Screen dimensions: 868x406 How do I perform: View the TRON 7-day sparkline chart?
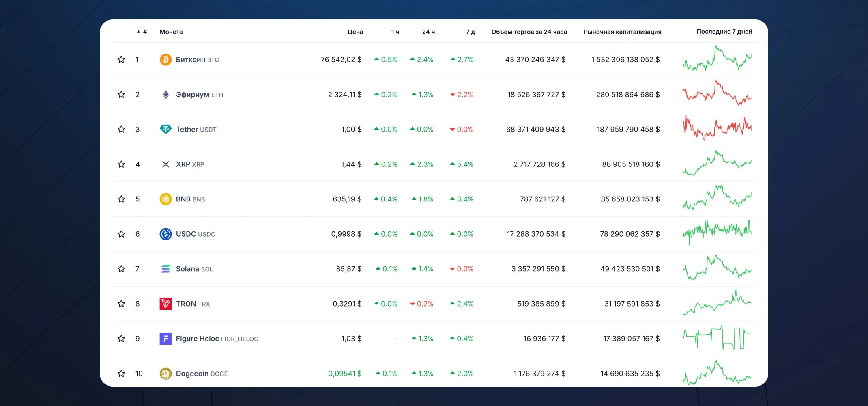[717, 302]
